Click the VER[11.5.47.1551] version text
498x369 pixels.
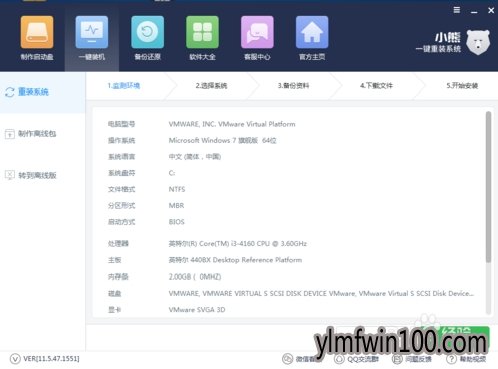tap(51, 359)
